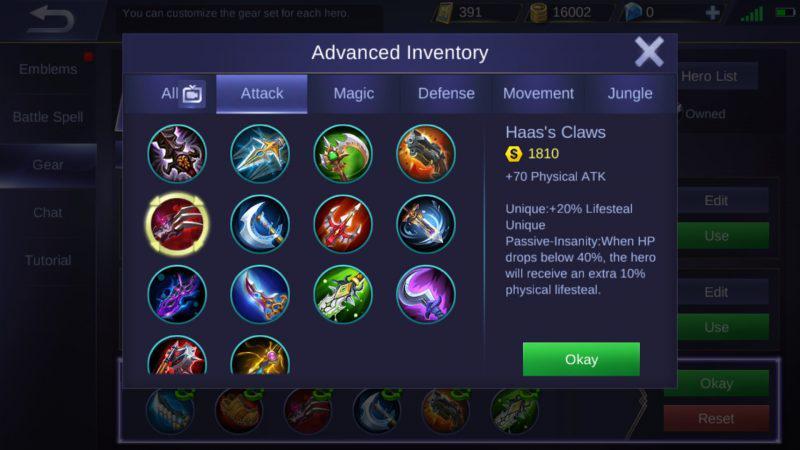800x450 pixels.
Task: Pick the purple scythe item icon
Action: click(x=426, y=294)
